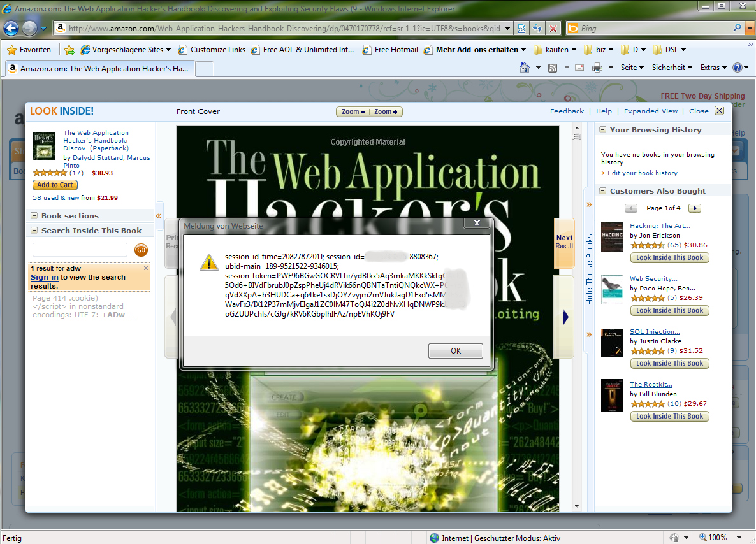Open the Sicherheit menu dropdown
The width and height of the screenshot is (756, 544).
671,68
